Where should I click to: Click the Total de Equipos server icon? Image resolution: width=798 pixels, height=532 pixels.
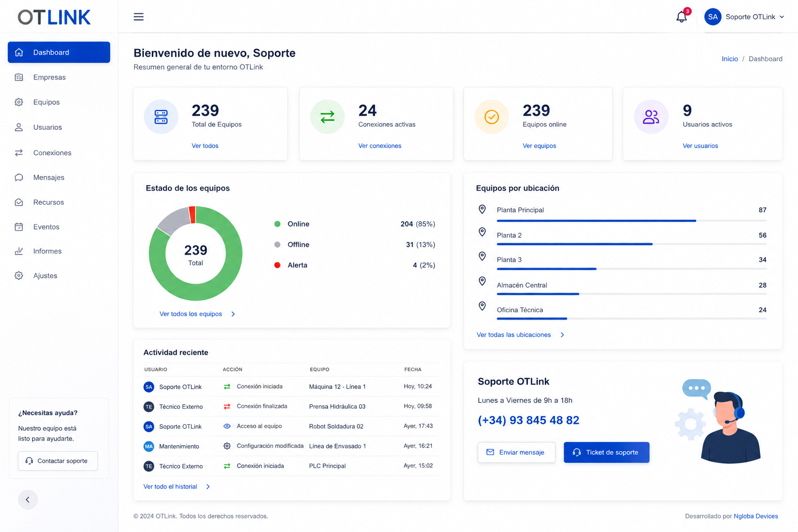coord(161,117)
